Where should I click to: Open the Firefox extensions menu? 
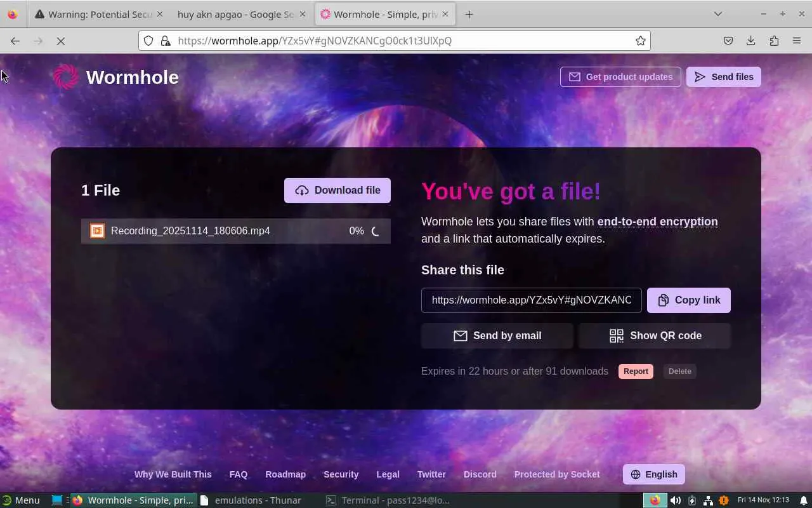[774, 41]
